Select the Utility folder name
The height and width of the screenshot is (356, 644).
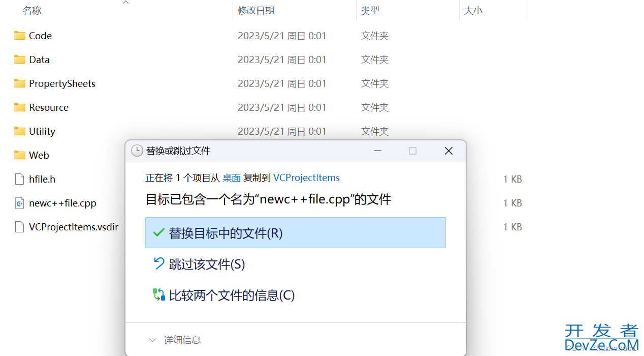(x=42, y=131)
